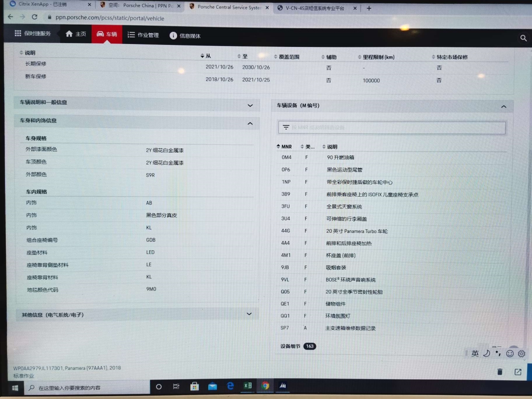Screen dimensions: 532x399
Task: Open the Windows Start menu
Action: pos(15,388)
